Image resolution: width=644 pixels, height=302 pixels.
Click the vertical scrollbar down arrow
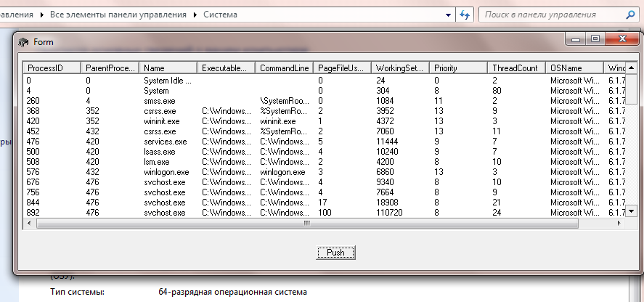coord(632,212)
